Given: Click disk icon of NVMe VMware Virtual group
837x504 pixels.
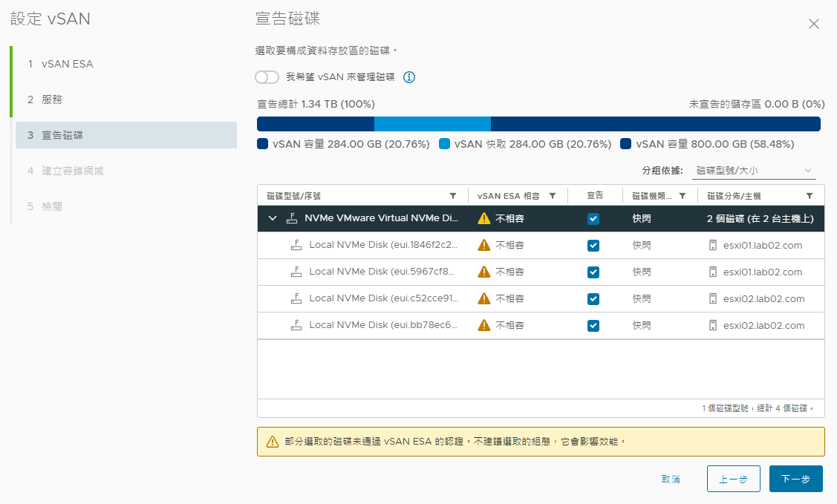Looking at the screenshot, I should coord(292,218).
